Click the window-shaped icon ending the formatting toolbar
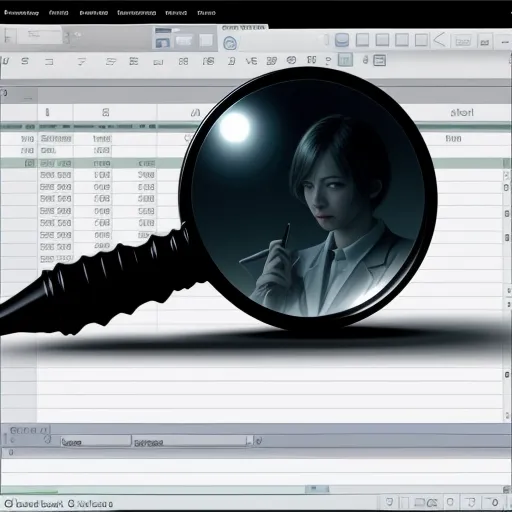This screenshot has height=512, width=512. click(x=380, y=60)
